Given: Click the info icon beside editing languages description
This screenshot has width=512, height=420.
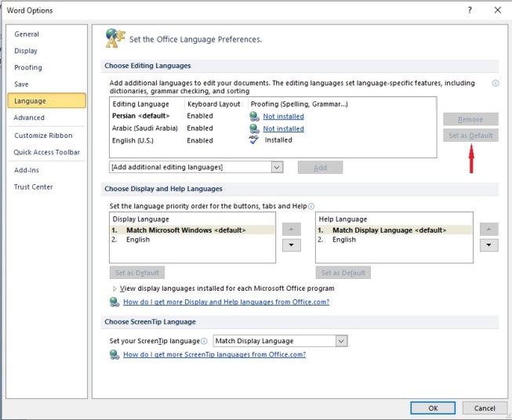Looking at the screenshot, I should pyautogui.click(x=496, y=83).
